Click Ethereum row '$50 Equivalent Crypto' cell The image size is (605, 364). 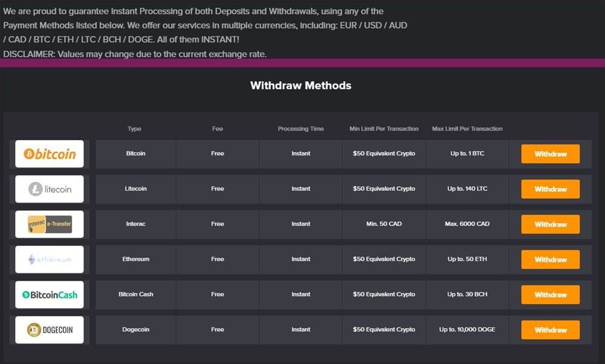(x=384, y=259)
